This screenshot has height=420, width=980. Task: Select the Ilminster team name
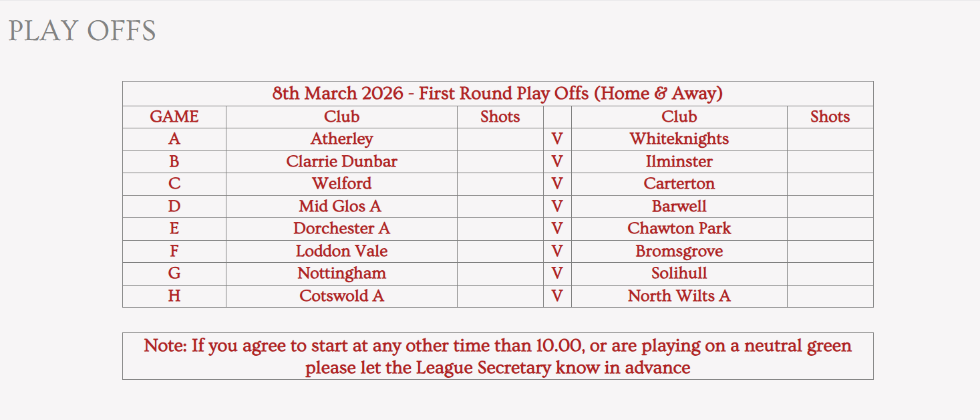[x=679, y=162]
